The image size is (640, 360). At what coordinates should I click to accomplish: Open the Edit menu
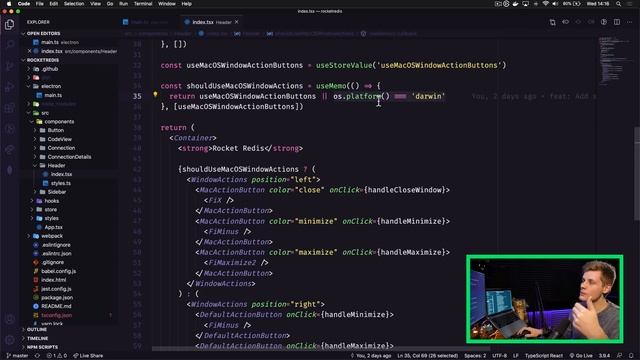coord(53,4)
